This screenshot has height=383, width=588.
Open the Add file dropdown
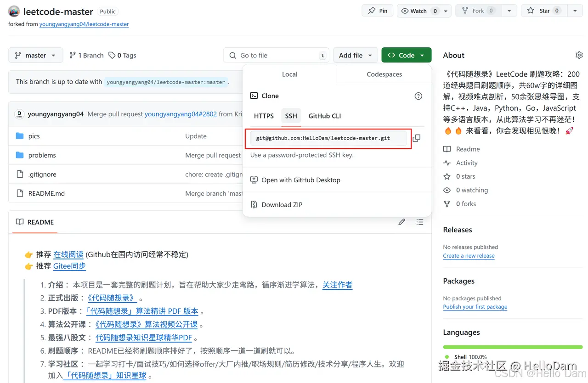pyautogui.click(x=356, y=55)
